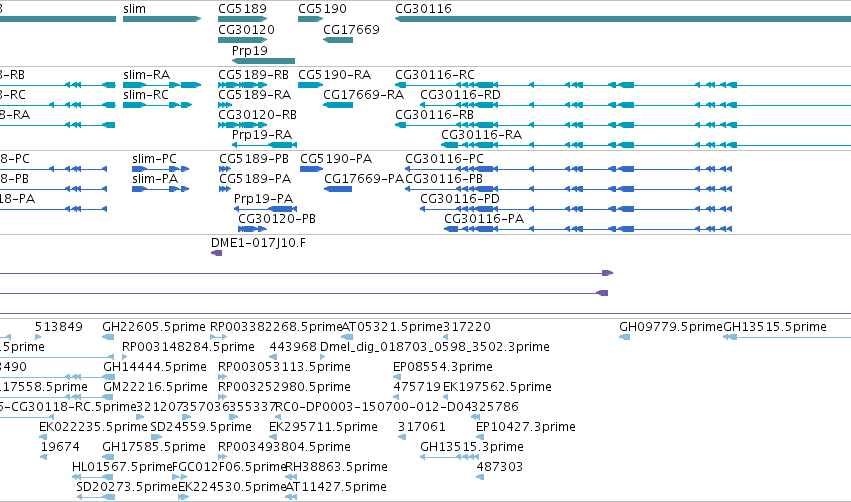Viewport: 851px width, 502px height.
Task: Open EST GH13515.5prime
Action: [x=775, y=327]
